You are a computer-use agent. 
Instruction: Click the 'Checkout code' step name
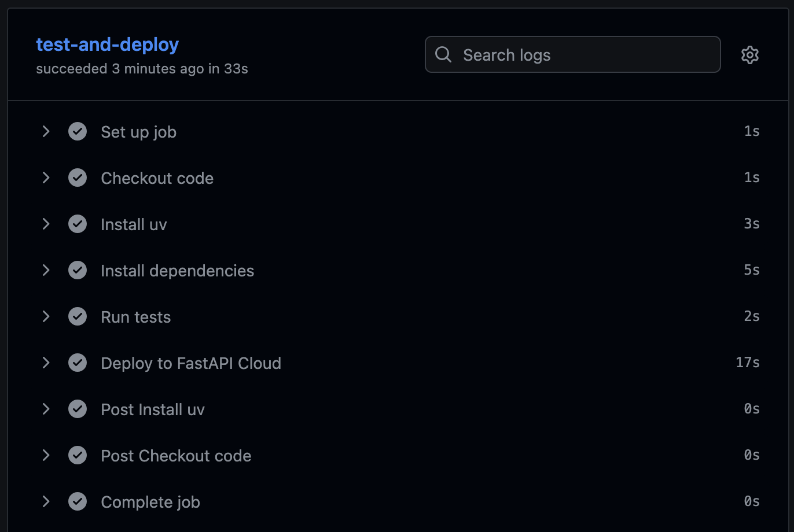(157, 178)
